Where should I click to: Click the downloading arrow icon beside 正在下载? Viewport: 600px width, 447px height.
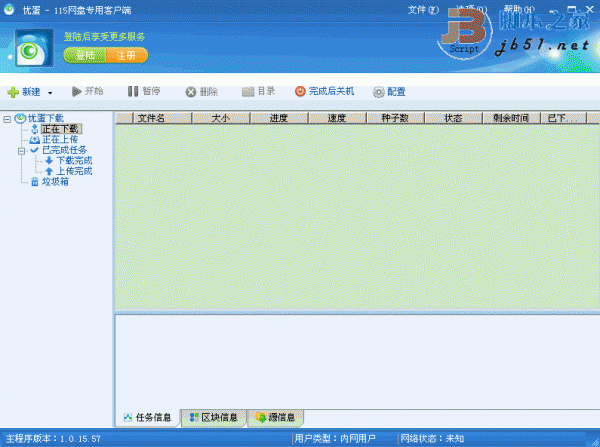point(34,129)
